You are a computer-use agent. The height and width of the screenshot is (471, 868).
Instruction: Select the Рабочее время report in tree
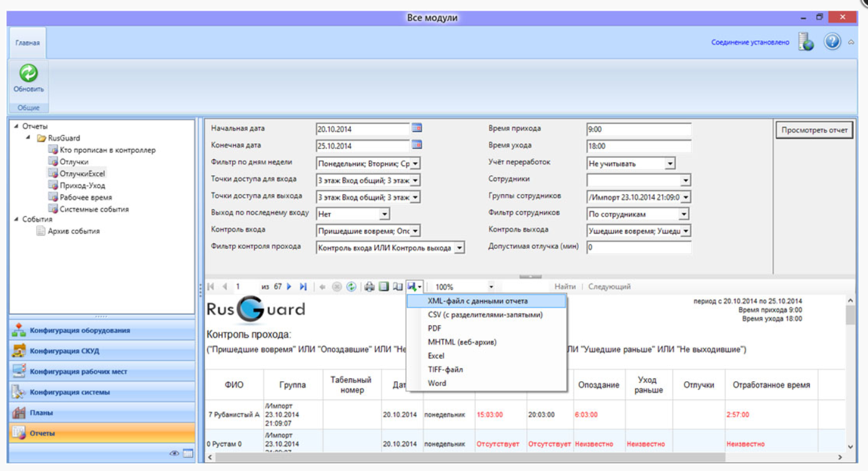[x=86, y=197]
